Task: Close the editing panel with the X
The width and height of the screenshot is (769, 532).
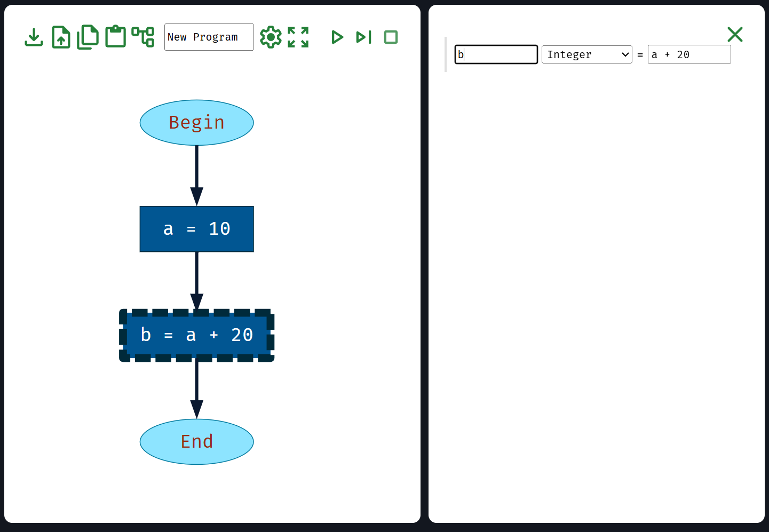Action: 735,35
